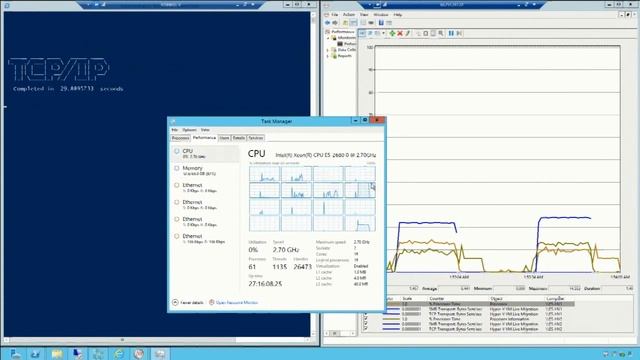
Task: Toggle Show/Hide Console Tree icon
Action: tap(353, 23)
